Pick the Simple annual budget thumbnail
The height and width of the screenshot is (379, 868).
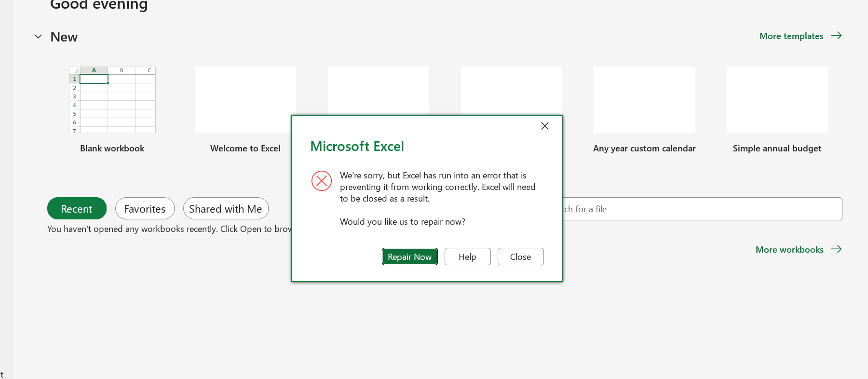tap(777, 100)
